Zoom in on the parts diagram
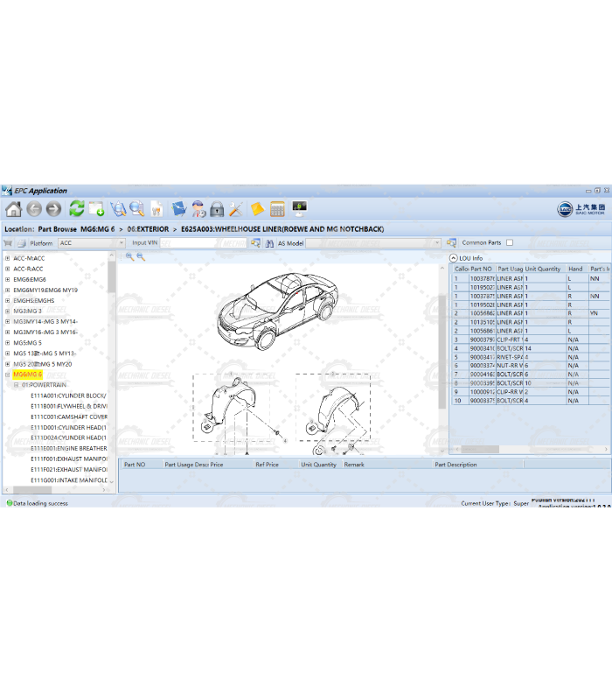612x700 pixels. pos(129,257)
